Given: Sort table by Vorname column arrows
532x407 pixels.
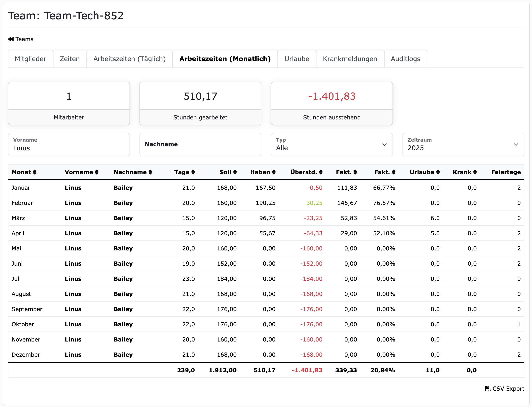Looking at the screenshot, I should pyautogui.click(x=97, y=172).
